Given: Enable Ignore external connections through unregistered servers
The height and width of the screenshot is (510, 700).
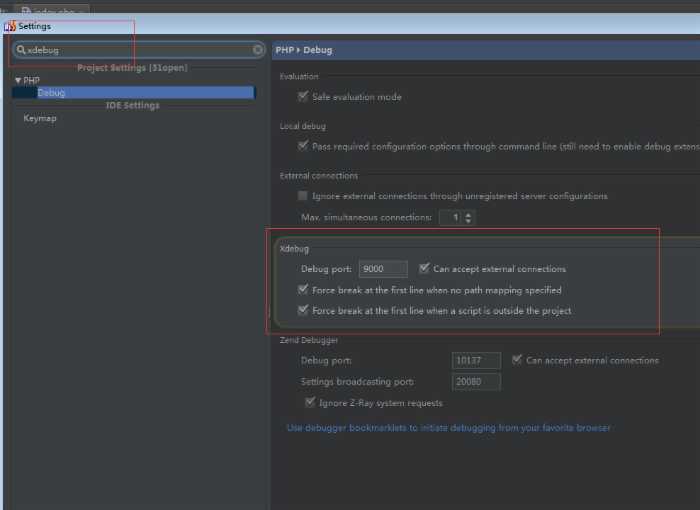Looking at the screenshot, I should (303, 196).
